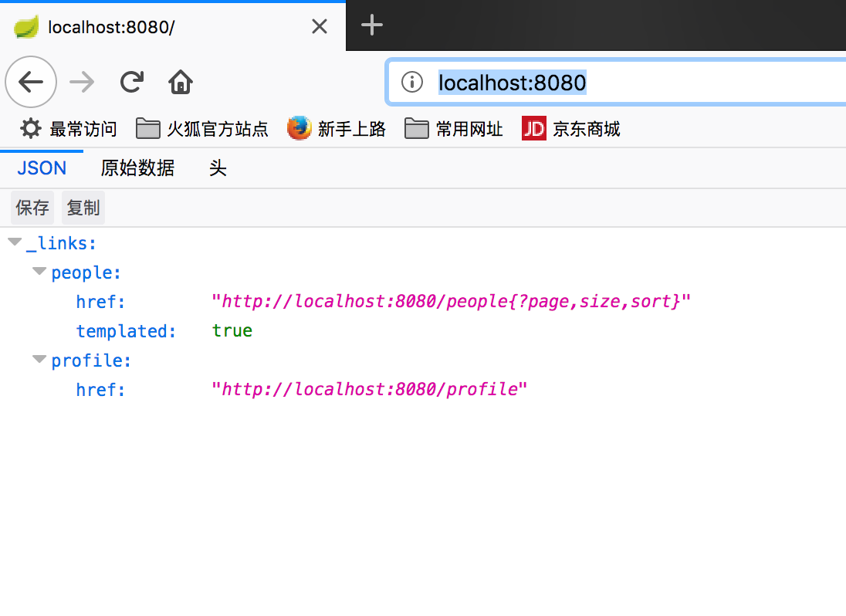Viewport: 846px width, 616px height.
Task: Collapse the people node
Action: [39, 271]
